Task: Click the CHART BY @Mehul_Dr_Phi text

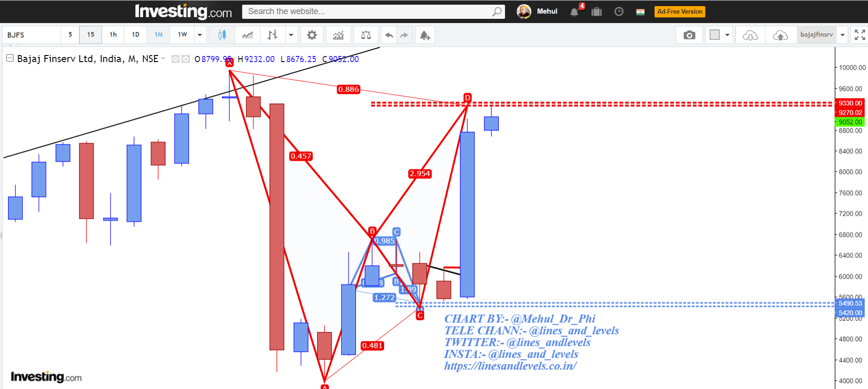Action: (520, 319)
